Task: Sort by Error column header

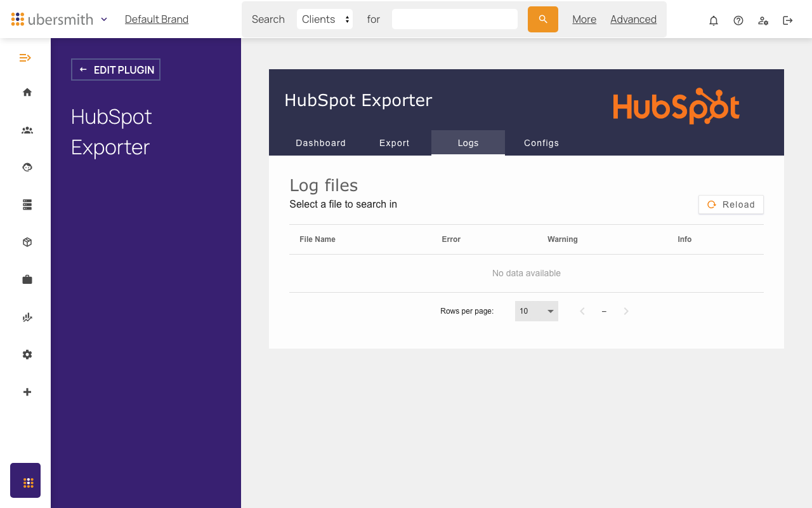Action: click(x=451, y=239)
